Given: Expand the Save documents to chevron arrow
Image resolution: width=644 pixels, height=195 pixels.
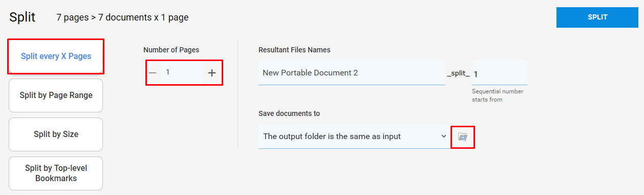Looking at the screenshot, I should [443, 136].
